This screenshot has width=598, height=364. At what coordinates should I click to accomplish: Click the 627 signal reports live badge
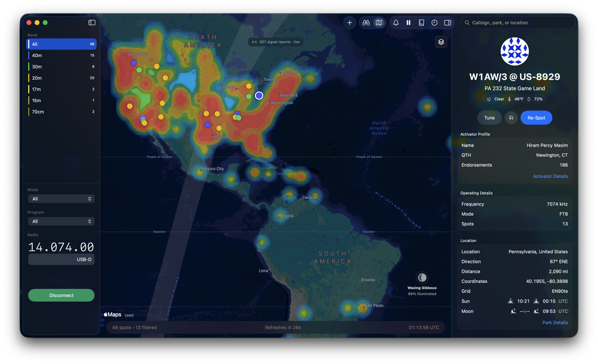[275, 42]
